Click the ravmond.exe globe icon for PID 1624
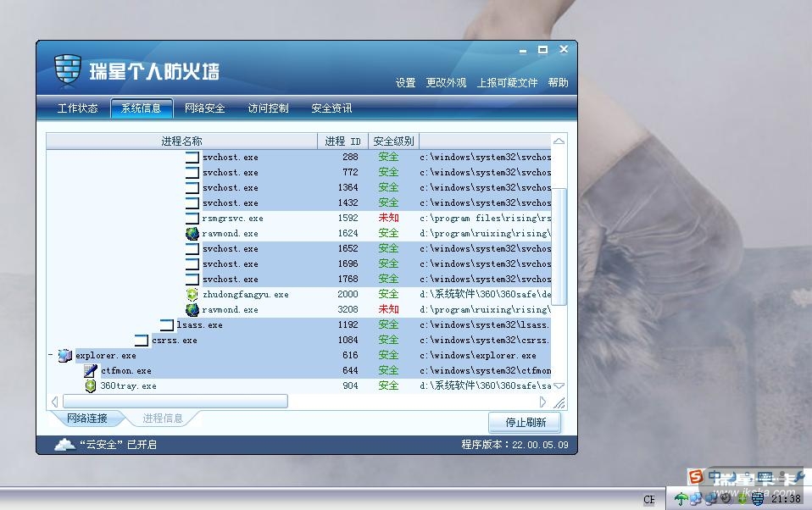 [x=192, y=234]
